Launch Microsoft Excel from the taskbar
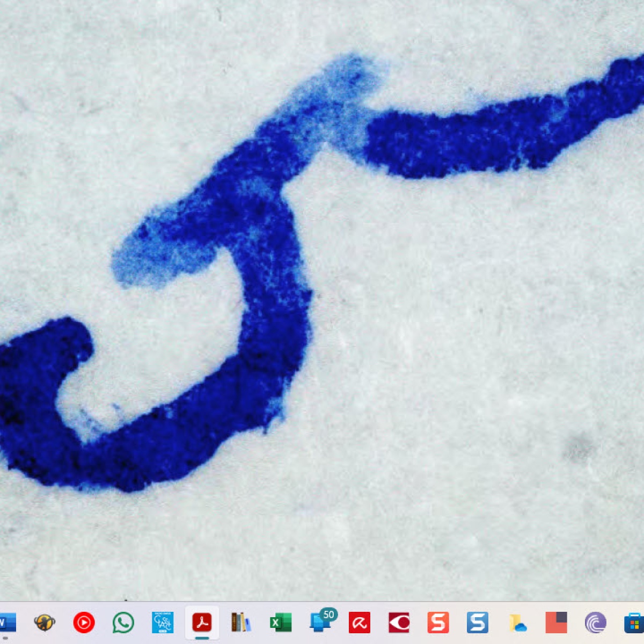 coord(280,623)
